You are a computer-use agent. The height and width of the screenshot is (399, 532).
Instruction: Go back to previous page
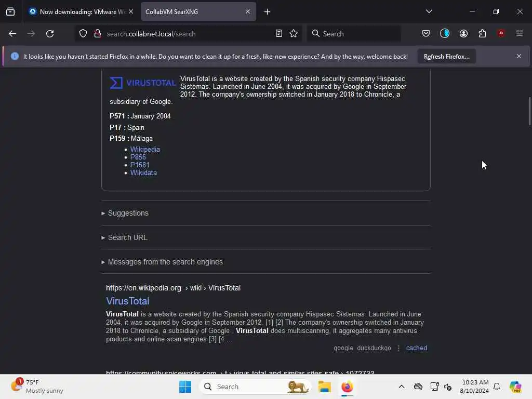pyautogui.click(x=12, y=34)
